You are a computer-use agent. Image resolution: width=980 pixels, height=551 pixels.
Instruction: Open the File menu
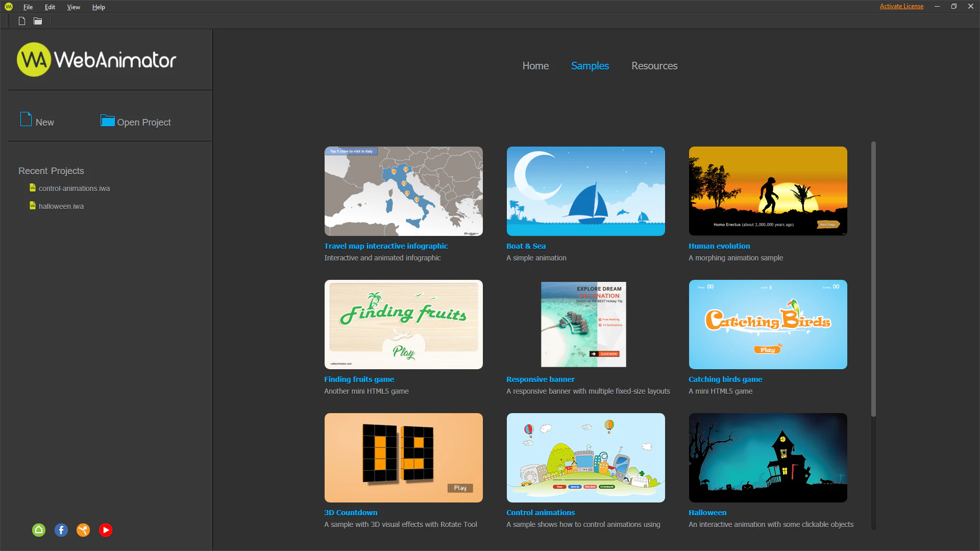tap(28, 7)
